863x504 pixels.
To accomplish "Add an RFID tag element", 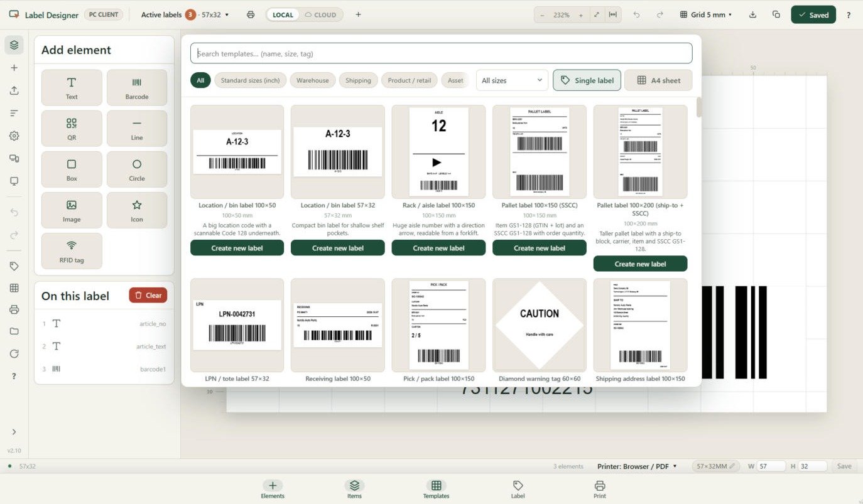I will point(72,251).
